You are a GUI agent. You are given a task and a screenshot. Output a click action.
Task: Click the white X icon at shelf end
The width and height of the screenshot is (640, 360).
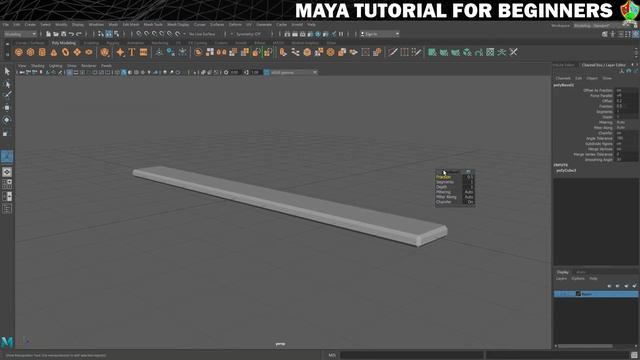pos(513,52)
